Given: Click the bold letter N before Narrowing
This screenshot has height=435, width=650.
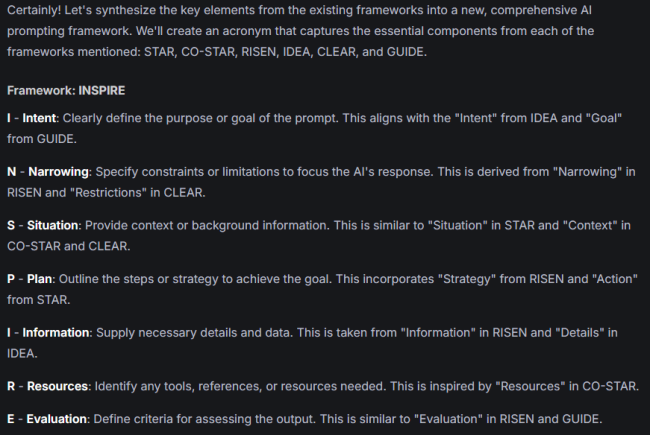Looking at the screenshot, I should (x=12, y=172).
